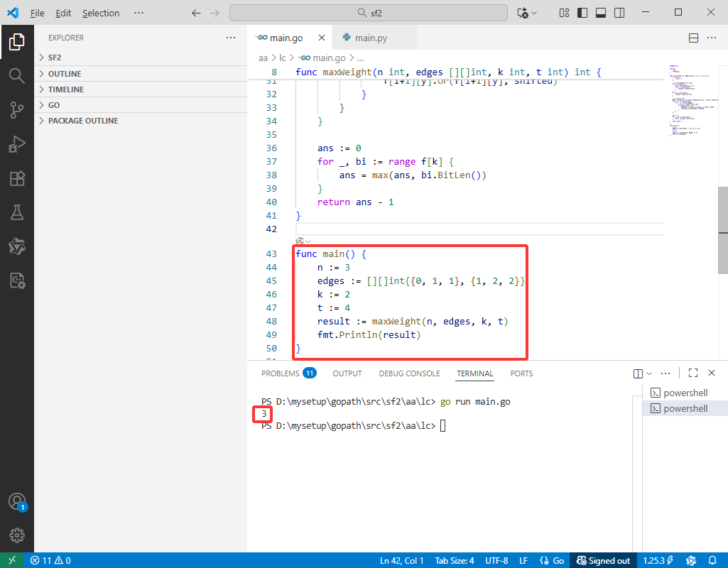Toggle bottom panel visibility
This screenshot has width=728, height=568.
pyautogui.click(x=601, y=13)
